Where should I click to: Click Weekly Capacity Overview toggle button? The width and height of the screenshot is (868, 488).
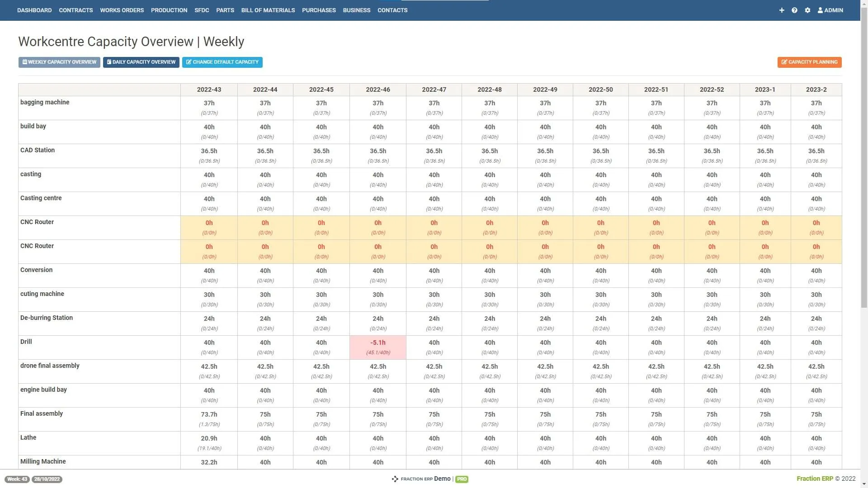(x=60, y=62)
